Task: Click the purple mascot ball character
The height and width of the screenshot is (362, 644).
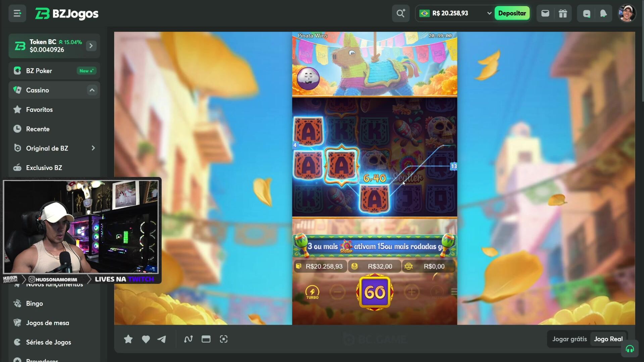Action: click(x=308, y=78)
